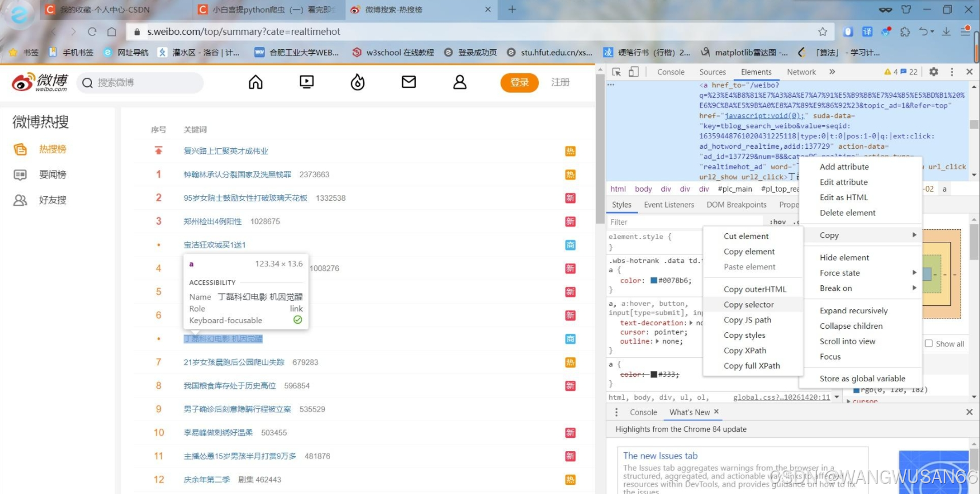980x494 pixels.
Task: Open the 复兴路上汇聚英才成伟业 hot search link
Action: coord(226,151)
